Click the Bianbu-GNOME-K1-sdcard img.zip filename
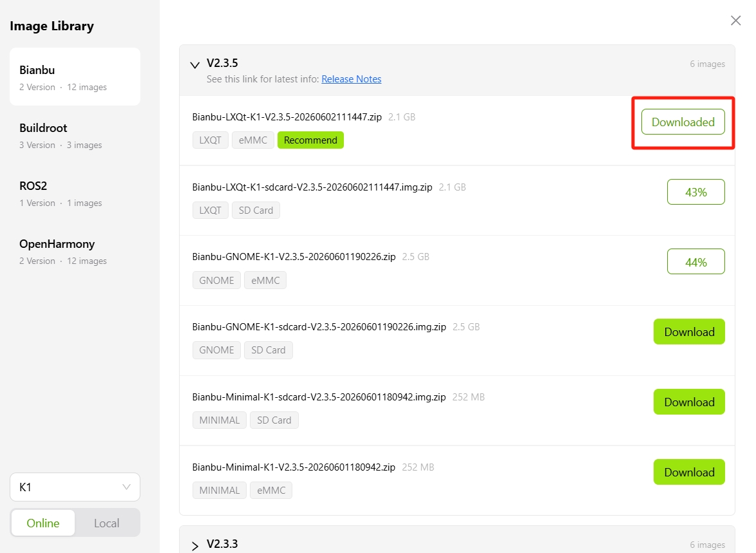This screenshot has width=756, height=553. tap(319, 327)
